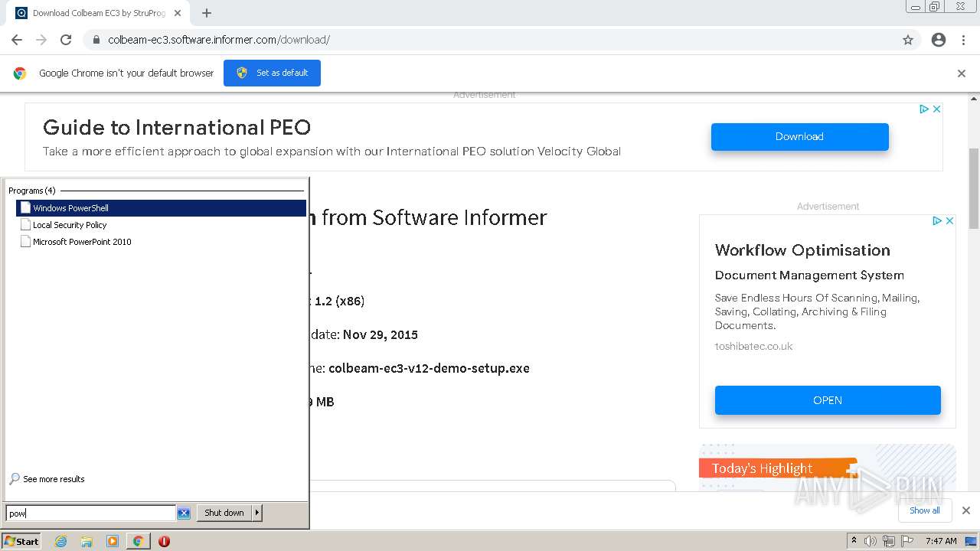Open Local Security Policy result

click(161, 225)
